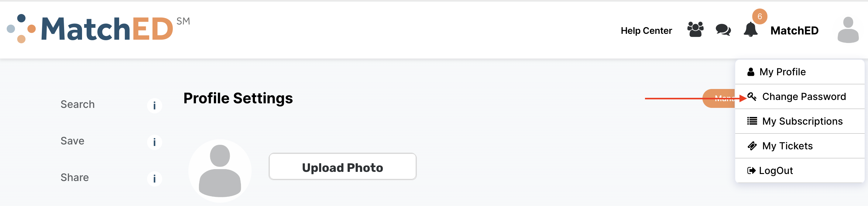This screenshot has width=868, height=206.
Task: Click the partially hidden orange button
Action: click(719, 99)
